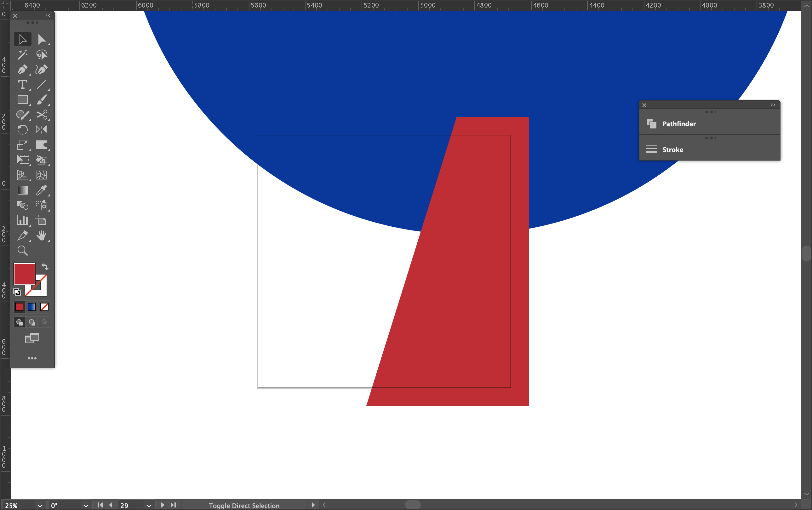
Task: Go to next artboard
Action: [163, 505]
